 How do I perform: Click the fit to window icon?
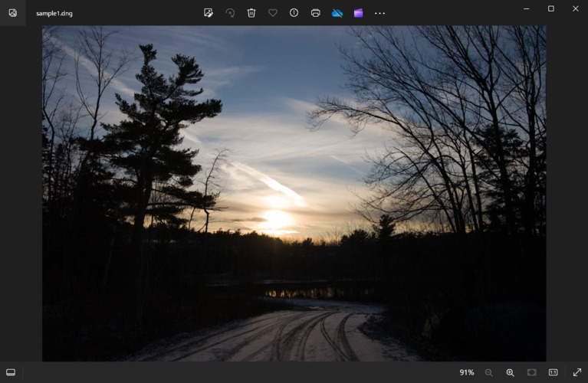(532, 372)
